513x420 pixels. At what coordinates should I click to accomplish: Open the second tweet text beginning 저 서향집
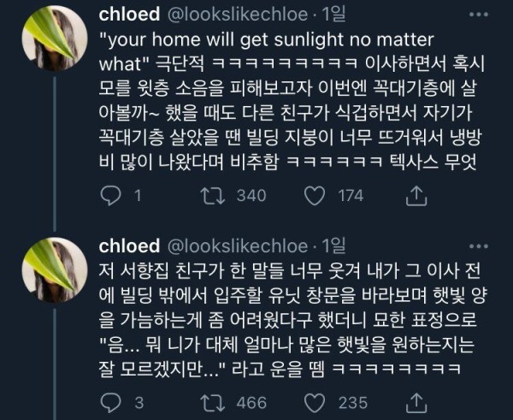pos(292,320)
